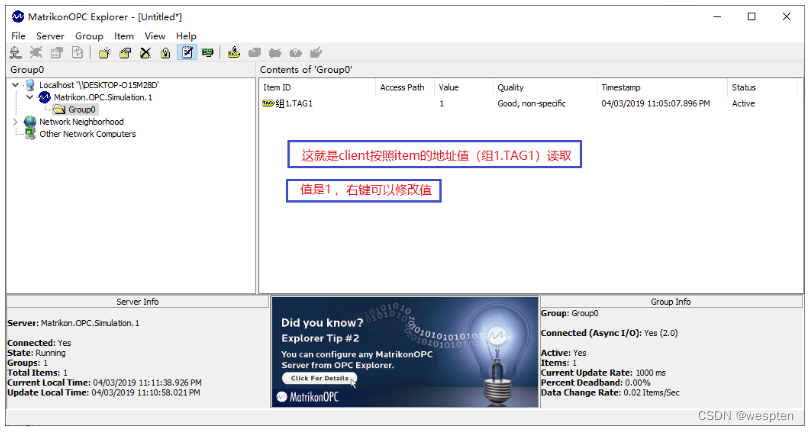Click the MatrikonOPC logo in the banner
This screenshot has height=432, width=809.
click(308, 397)
